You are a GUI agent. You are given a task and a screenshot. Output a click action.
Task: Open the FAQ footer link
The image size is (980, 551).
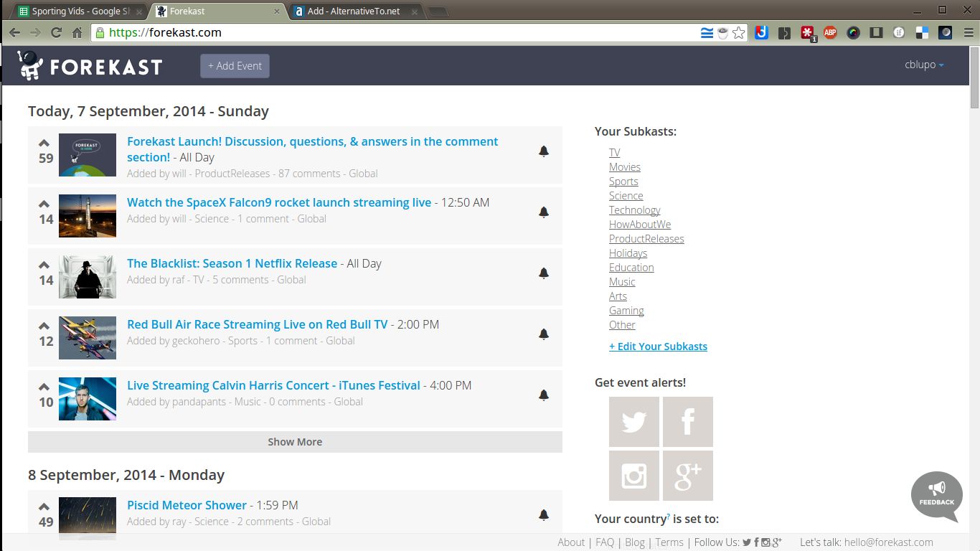(x=605, y=542)
